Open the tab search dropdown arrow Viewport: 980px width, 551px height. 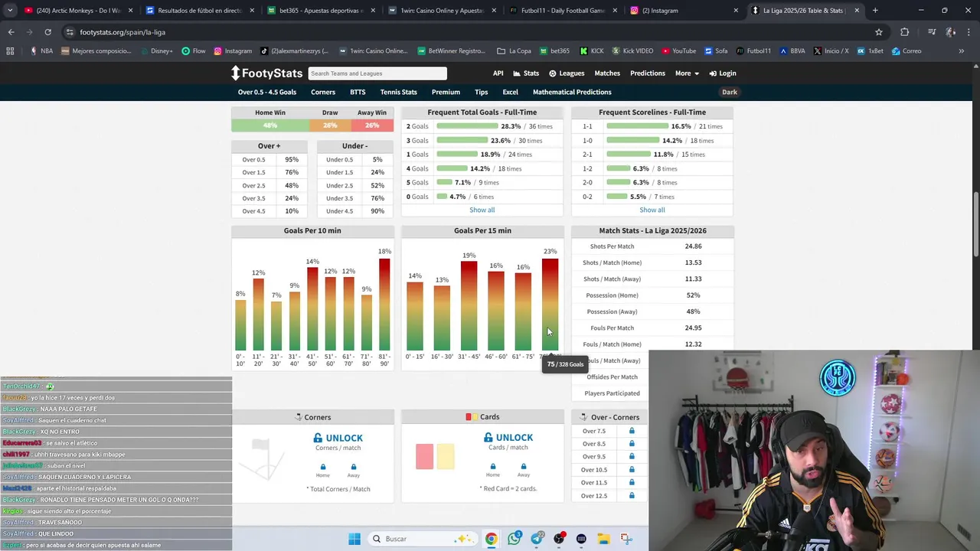click(10, 11)
